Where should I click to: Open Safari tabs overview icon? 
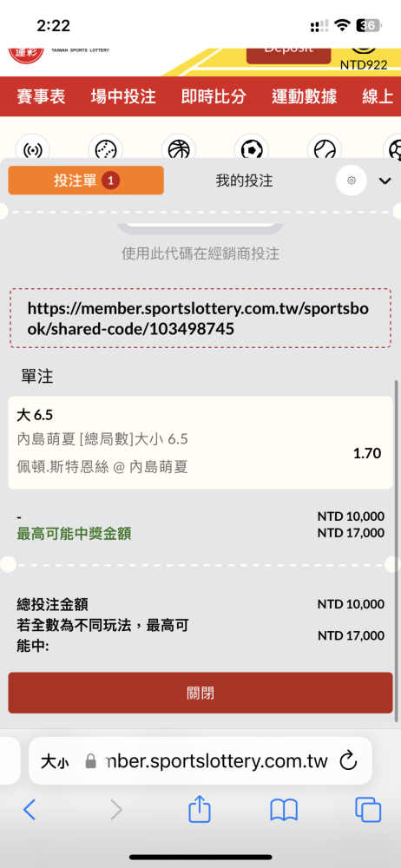point(368,811)
